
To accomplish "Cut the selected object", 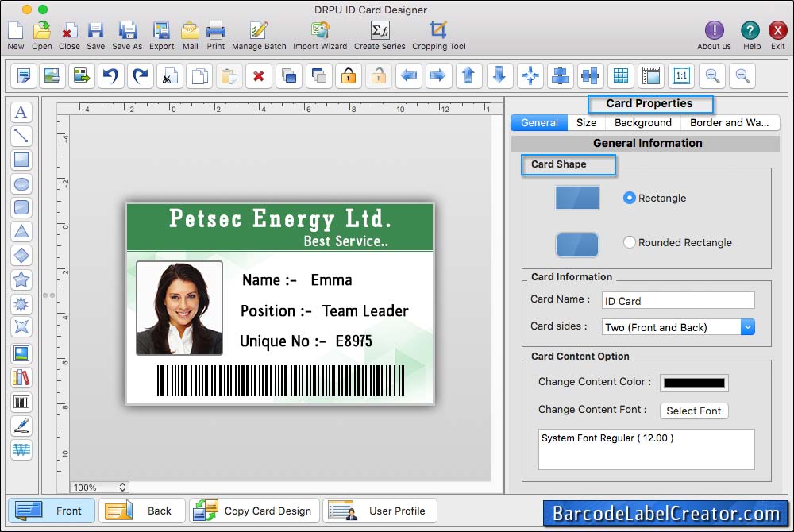I will coord(170,76).
